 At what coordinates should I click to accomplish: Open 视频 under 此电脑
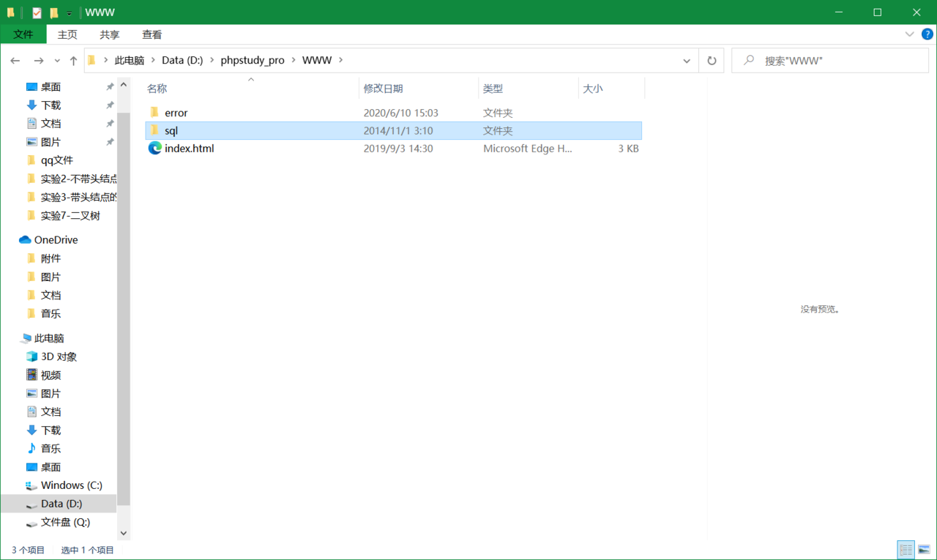pyautogui.click(x=51, y=376)
